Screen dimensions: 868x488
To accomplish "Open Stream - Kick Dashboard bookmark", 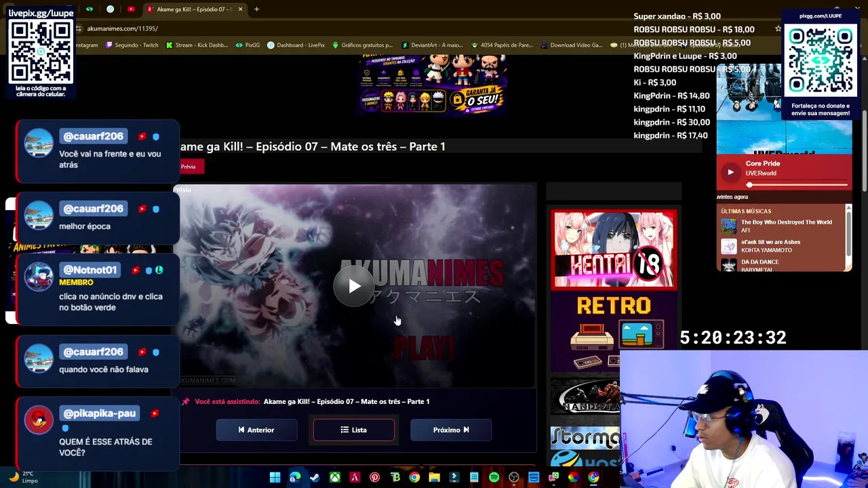I will (197, 45).
